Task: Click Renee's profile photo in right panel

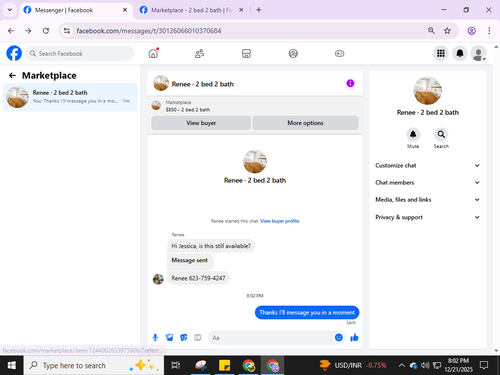Action: click(428, 91)
